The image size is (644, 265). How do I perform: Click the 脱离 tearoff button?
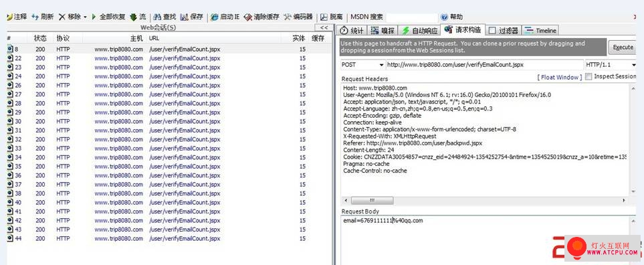pyautogui.click(x=332, y=17)
